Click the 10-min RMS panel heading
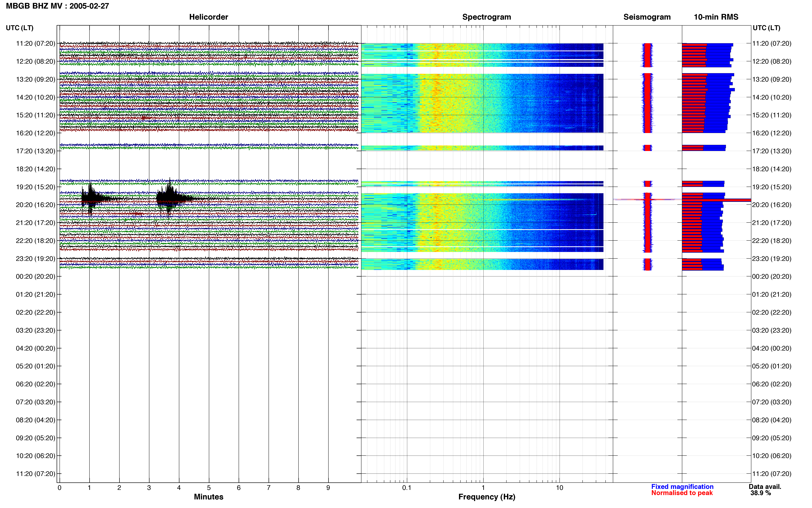This screenshot has height=508, width=812. point(716,17)
